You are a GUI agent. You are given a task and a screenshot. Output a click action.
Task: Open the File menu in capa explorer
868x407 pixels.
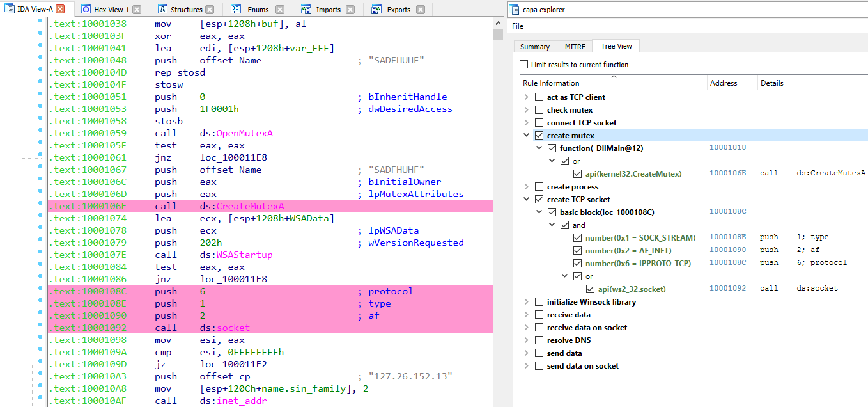click(x=518, y=26)
